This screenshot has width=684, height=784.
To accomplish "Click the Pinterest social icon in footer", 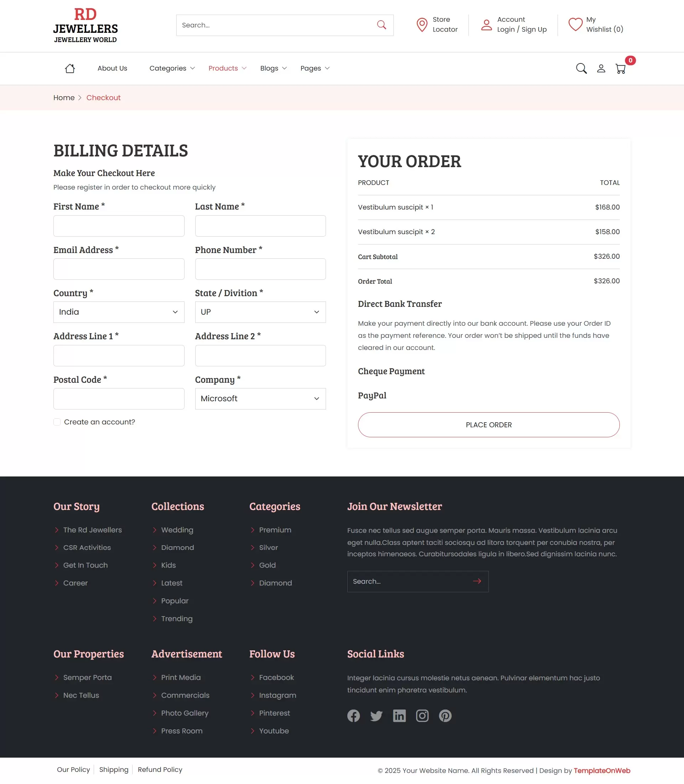I will 445,716.
